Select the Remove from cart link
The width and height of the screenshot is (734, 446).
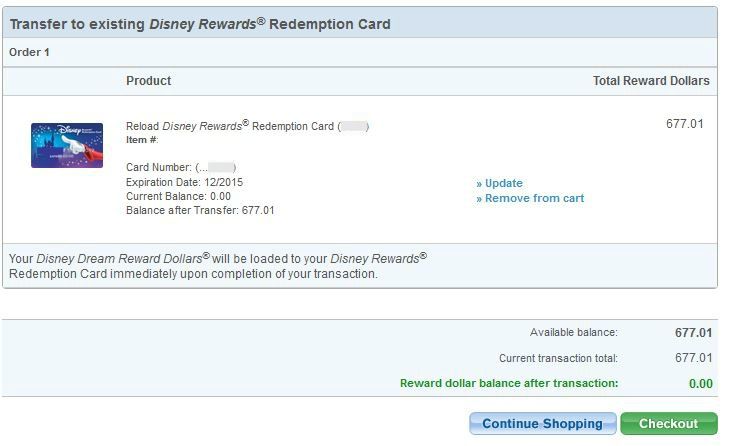(530, 198)
